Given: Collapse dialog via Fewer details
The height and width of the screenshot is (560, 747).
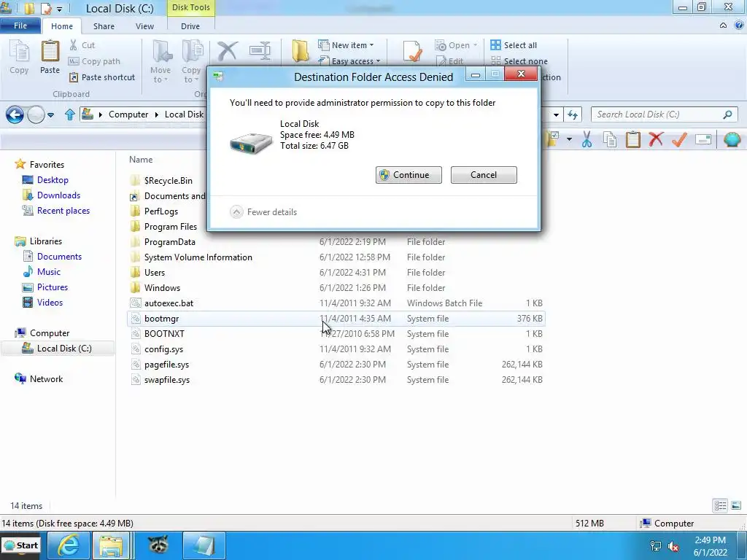Looking at the screenshot, I should coord(263,212).
